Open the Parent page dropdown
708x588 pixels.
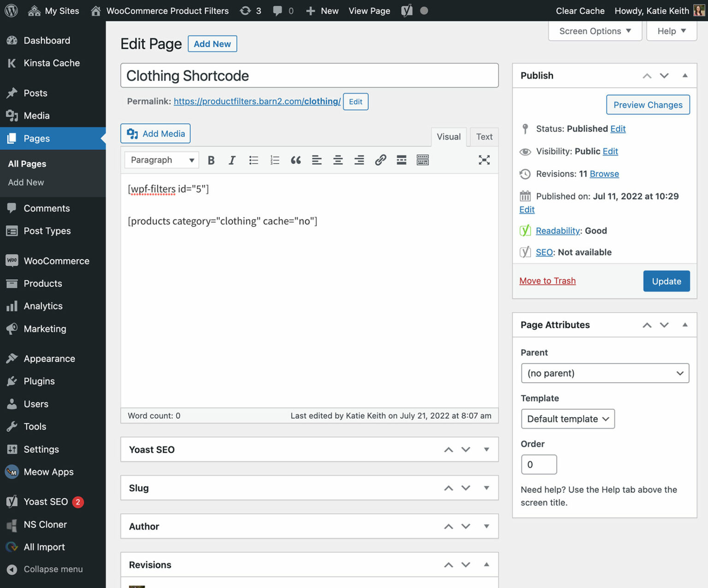click(604, 373)
